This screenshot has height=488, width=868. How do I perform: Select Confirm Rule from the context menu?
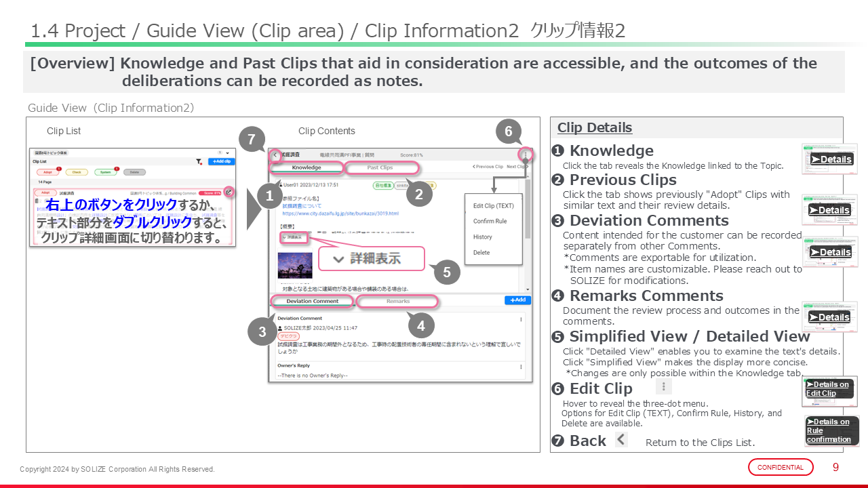(x=490, y=221)
